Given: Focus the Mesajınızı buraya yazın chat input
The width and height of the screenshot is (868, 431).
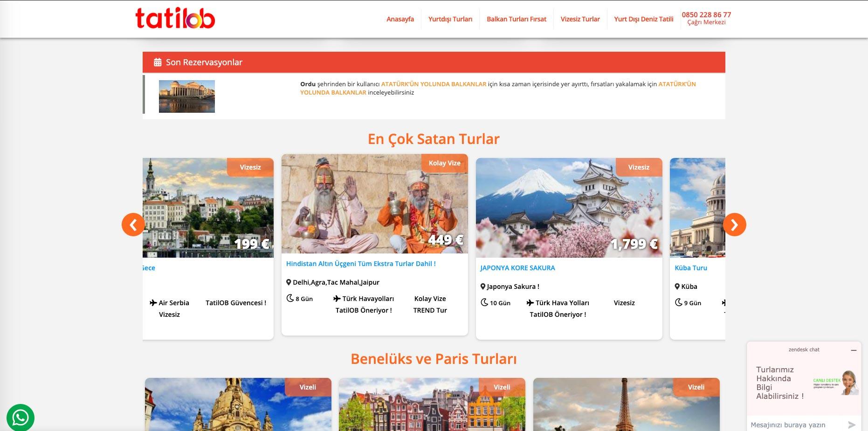Looking at the screenshot, I should point(796,425).
